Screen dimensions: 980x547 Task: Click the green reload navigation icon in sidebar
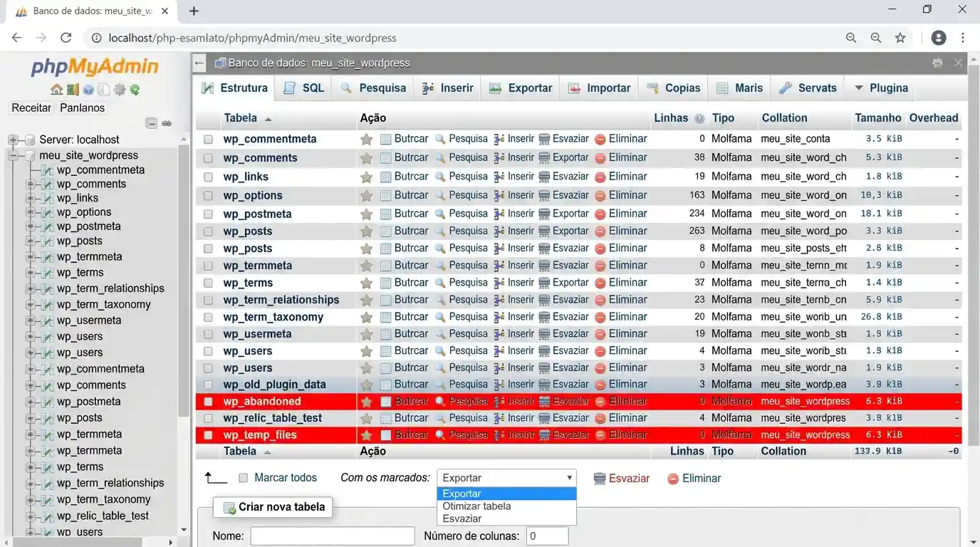135,90
